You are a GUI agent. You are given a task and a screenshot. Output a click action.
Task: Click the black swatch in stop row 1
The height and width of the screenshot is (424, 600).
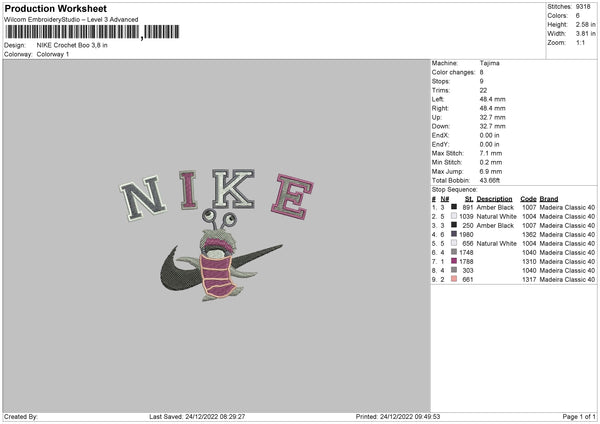[x=454, y=207]
